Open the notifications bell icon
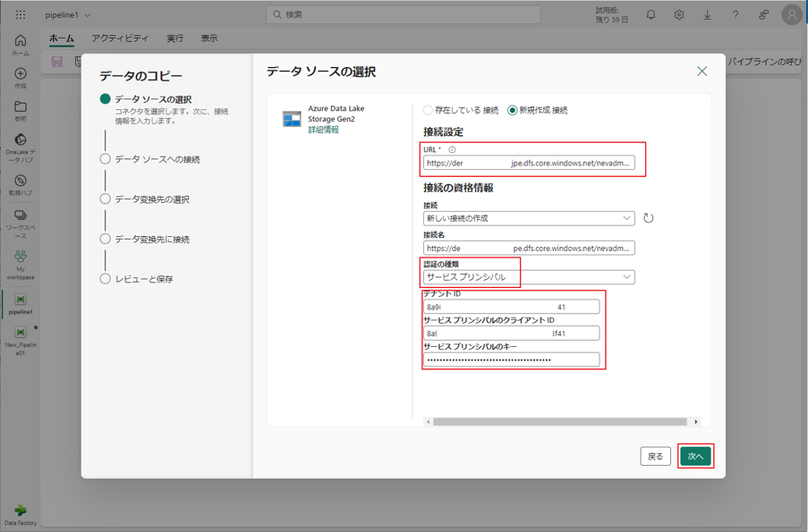The height and width of the screenshot is (532, 808). point(651,15)
